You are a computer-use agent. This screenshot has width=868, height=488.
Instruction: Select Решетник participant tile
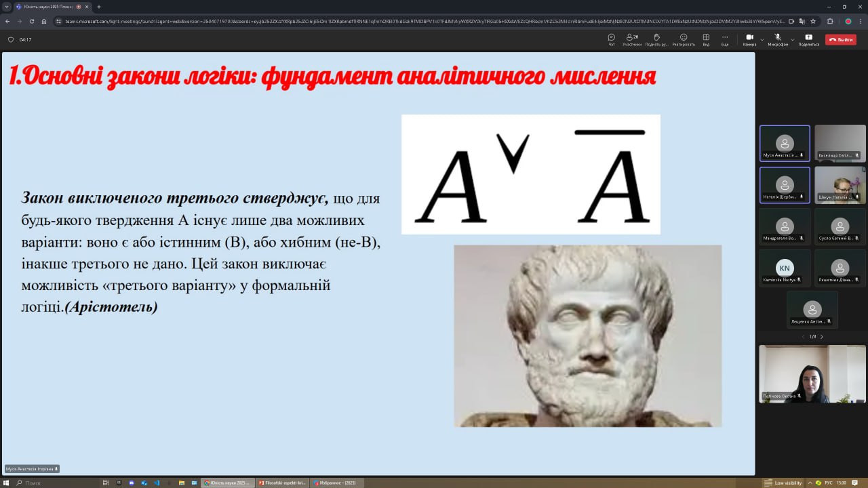[840, 268]
